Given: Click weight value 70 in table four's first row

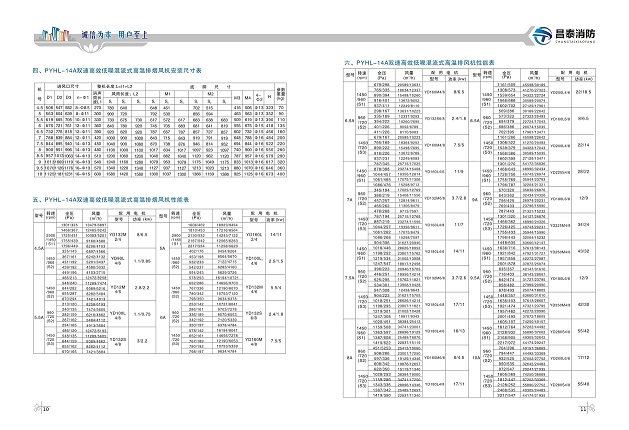Looking at the screenshot, I should (281, 108).
